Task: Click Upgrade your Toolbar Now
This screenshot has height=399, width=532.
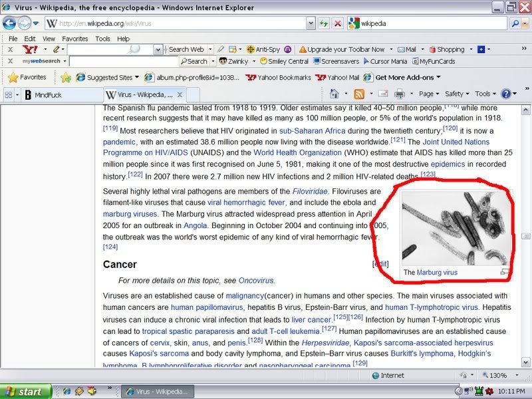Action: pyautogui.click(x=342, y=49)
